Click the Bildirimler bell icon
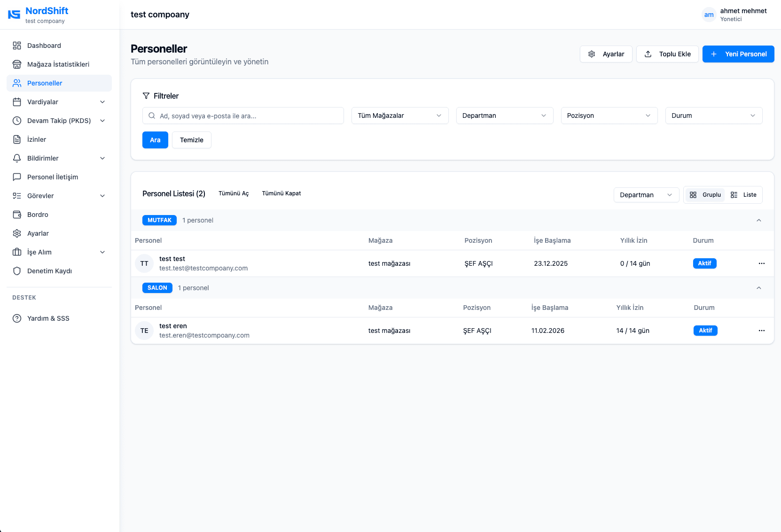 coord(17,158)
